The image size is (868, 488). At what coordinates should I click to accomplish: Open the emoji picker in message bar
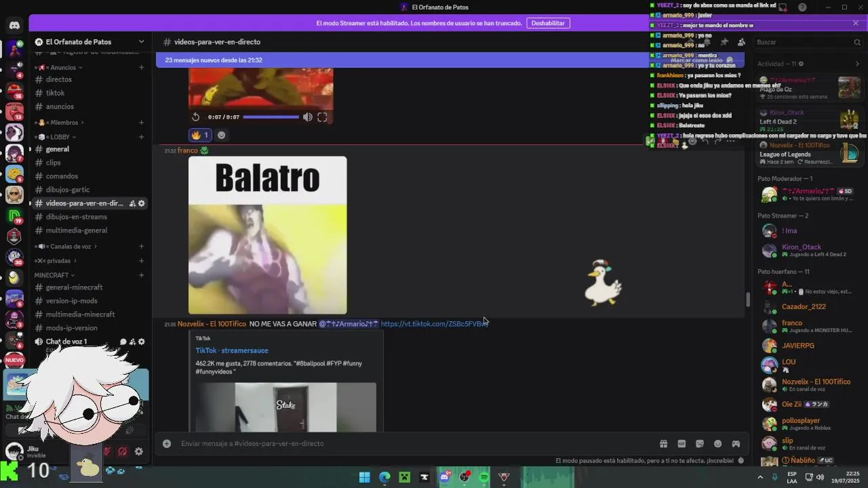click(x=717, y=444)
